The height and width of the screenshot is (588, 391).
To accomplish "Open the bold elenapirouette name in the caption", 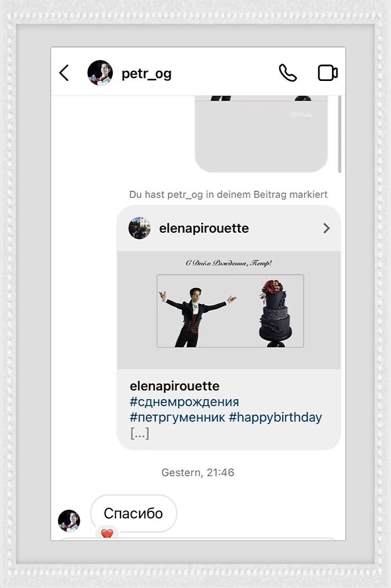I will coord(175,386).
